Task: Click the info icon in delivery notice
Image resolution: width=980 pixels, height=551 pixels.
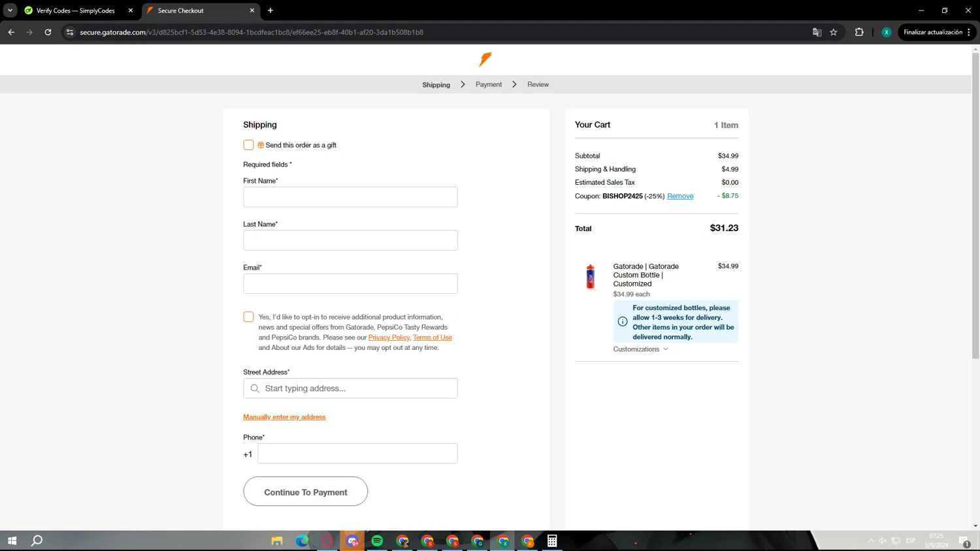Action: [623, 321]
